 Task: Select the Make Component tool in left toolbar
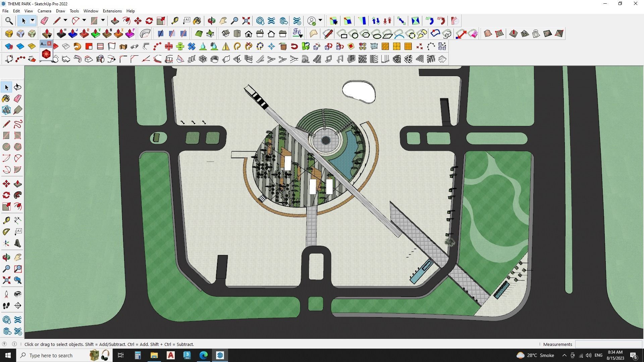pyautogui.click(x=6, y=110)
